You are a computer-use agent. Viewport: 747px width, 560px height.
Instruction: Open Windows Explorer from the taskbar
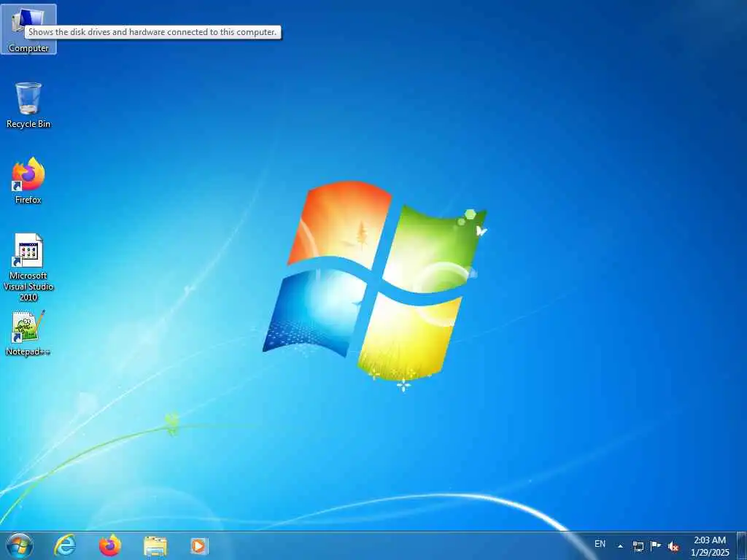click(155, 547)
